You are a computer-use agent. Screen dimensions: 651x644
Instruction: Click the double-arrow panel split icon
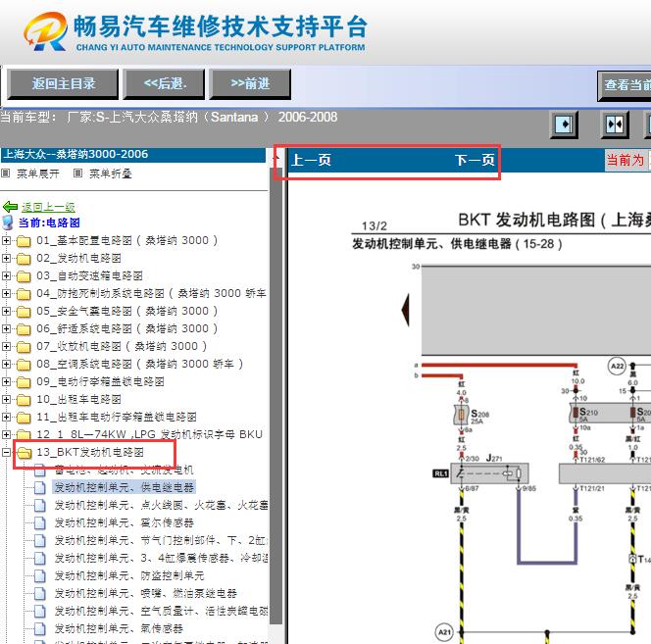pyautogui.click(x=615, y=124)
